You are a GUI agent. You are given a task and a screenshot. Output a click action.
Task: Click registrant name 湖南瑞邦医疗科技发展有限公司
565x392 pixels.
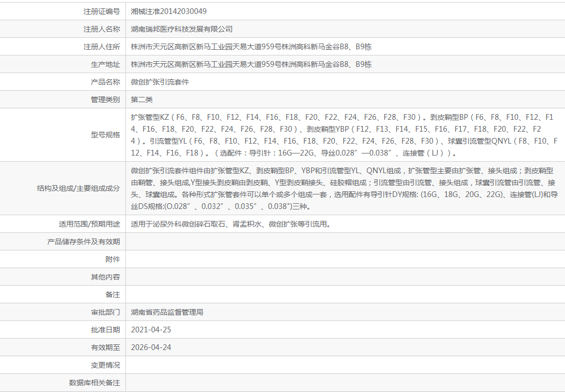pyautogui.click(x=181, y=29)
